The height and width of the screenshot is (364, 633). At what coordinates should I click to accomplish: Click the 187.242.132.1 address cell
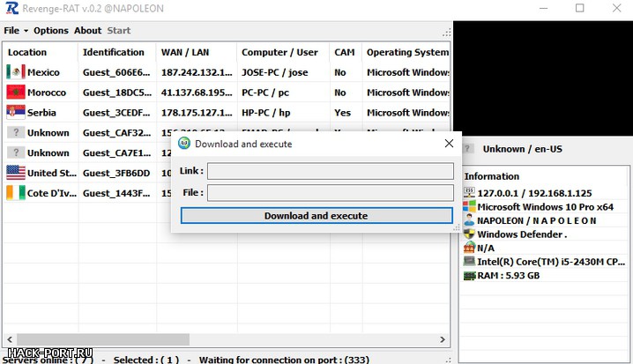(197, 72)
